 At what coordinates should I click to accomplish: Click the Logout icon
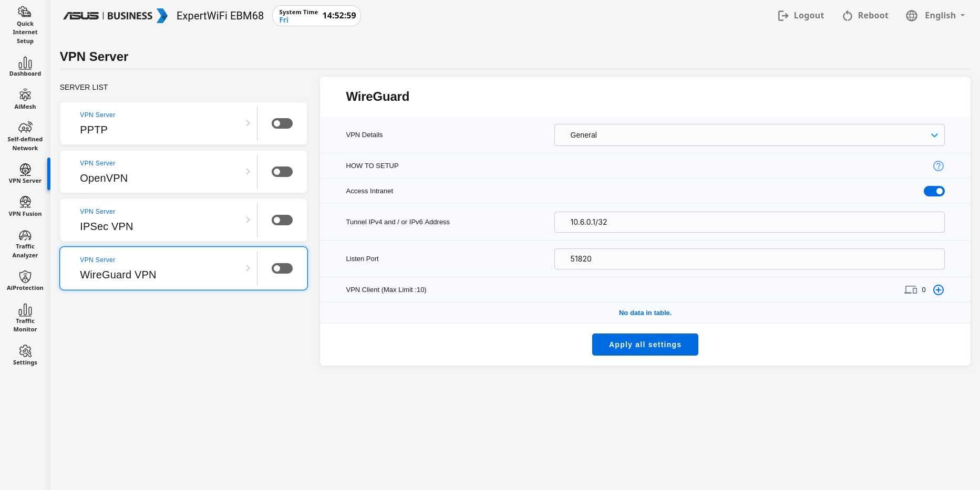tap(783, 16)
